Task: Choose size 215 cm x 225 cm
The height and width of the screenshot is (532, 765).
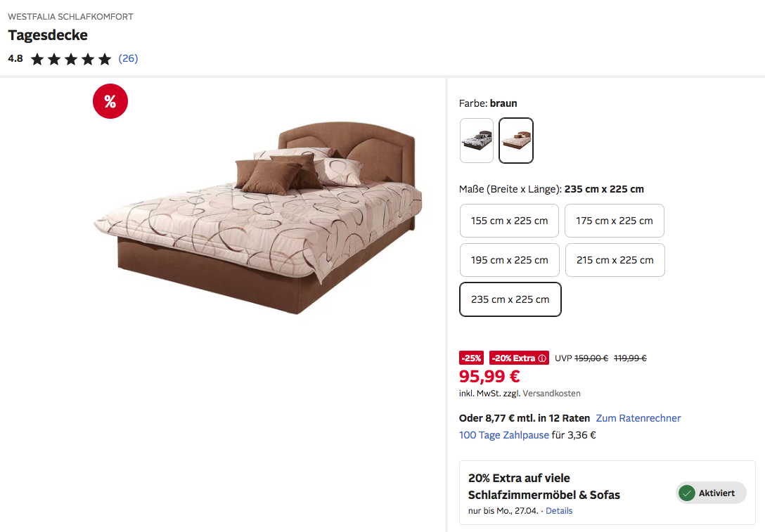Action: (615, 260)
